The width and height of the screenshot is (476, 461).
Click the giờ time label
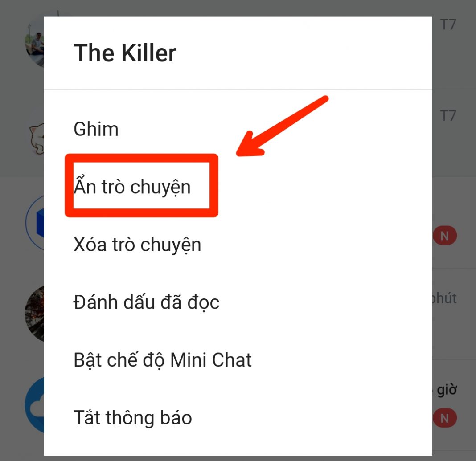coord(447,390)
